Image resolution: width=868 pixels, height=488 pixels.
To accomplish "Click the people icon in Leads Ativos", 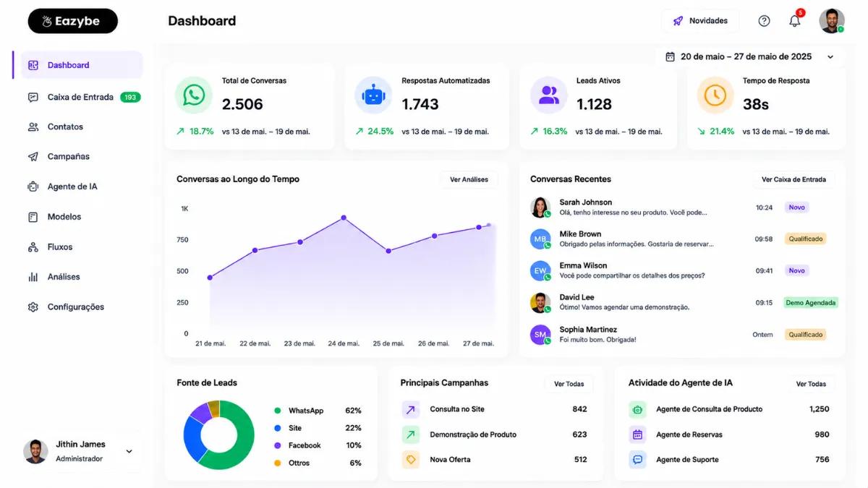I will click(x=549, y=95).
